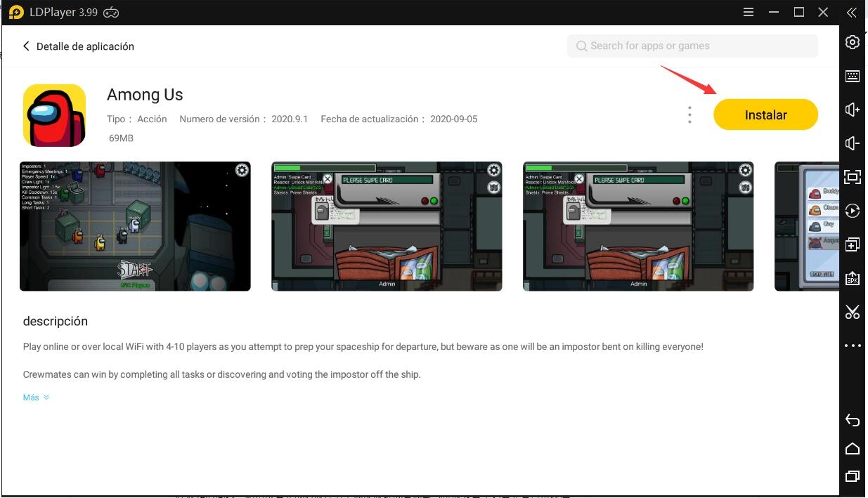Screen dimensions: 868x498
Task: Go to Android home screen
Action: click(853, 448)
